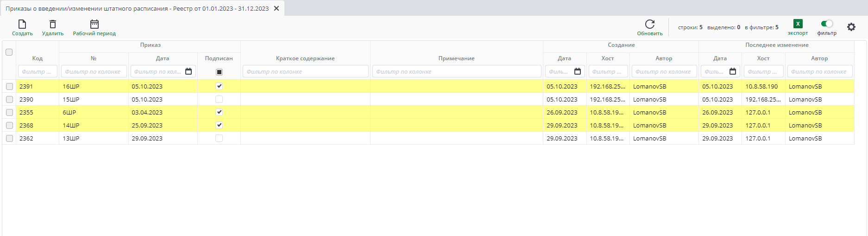
Task: Open the calendar picker in the Приказ Дата filter
Action: tap(189, 71)
